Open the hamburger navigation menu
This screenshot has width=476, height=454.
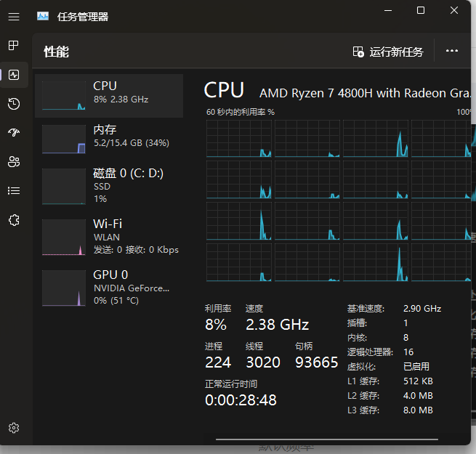coord(14,17)
